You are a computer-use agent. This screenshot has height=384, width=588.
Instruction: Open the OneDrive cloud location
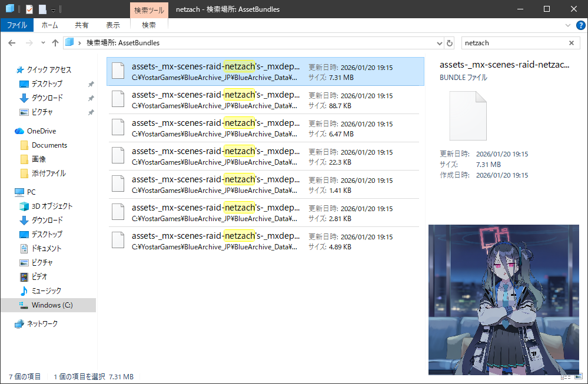click(x=41, y=131)
